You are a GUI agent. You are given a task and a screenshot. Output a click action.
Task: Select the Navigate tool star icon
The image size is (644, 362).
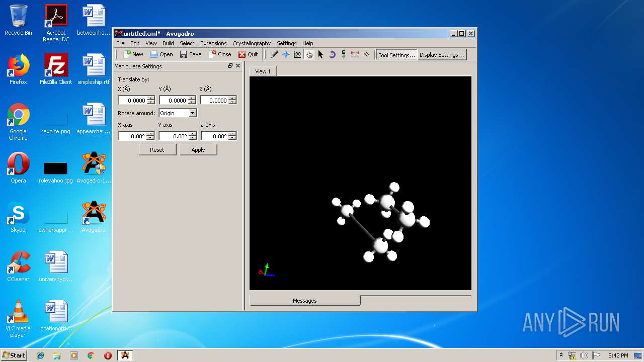click(286, 54)
